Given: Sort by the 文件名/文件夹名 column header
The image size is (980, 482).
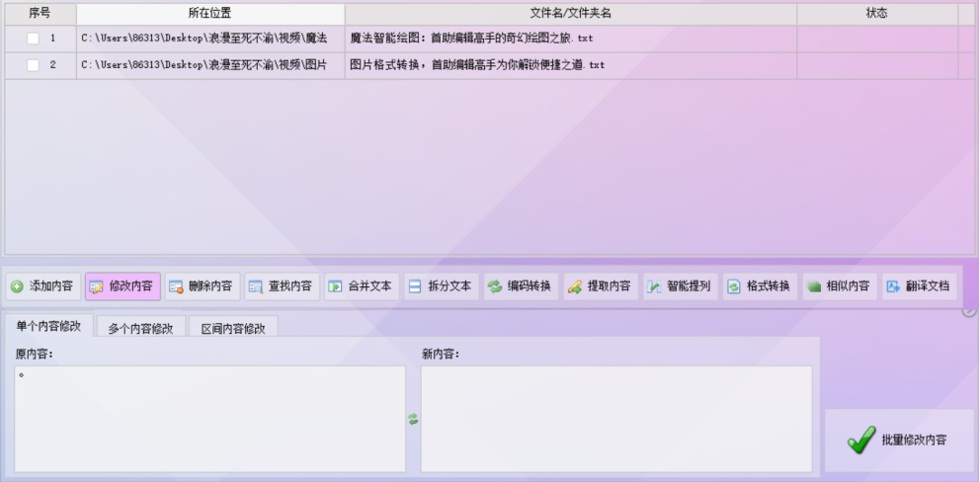Looking at the screenshot, I should point(571,13).
